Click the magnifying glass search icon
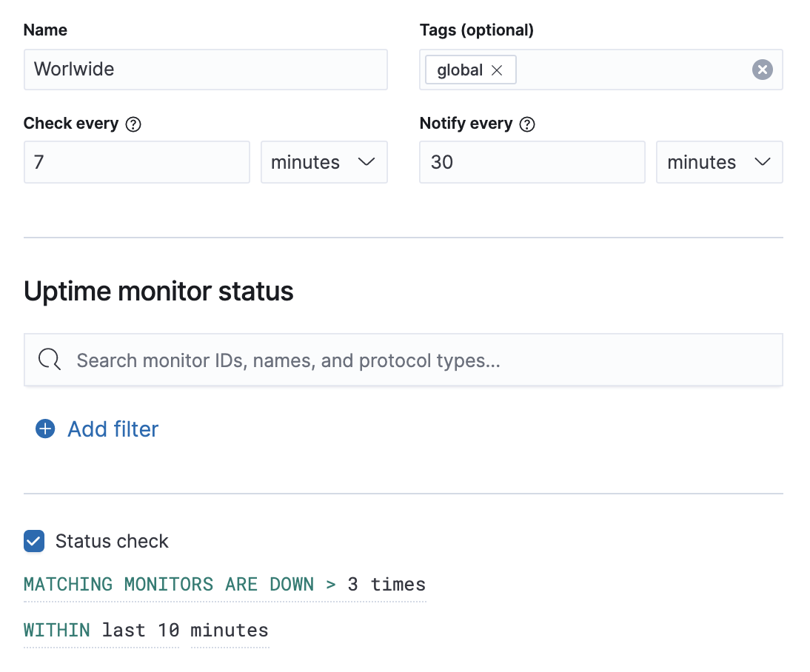The width and height of the screenshot is (810, 672). [x=49, y=360]
